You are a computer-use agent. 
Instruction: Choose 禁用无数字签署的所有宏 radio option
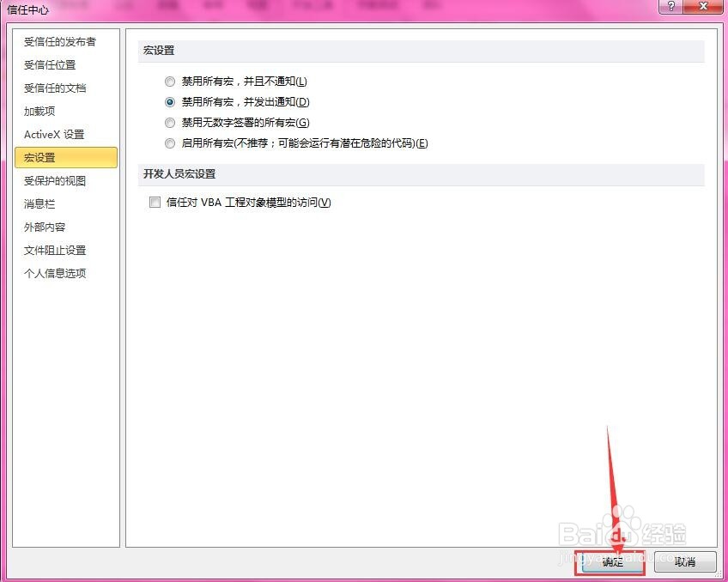pyautogui.click(x=170, y=123)
